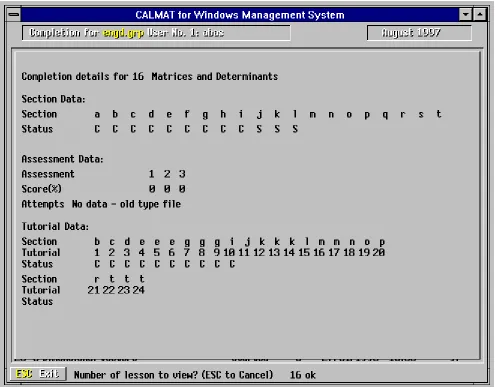Click assessment number '3'
This screenshot has width=495, height=387.
[x=182, y=174]
